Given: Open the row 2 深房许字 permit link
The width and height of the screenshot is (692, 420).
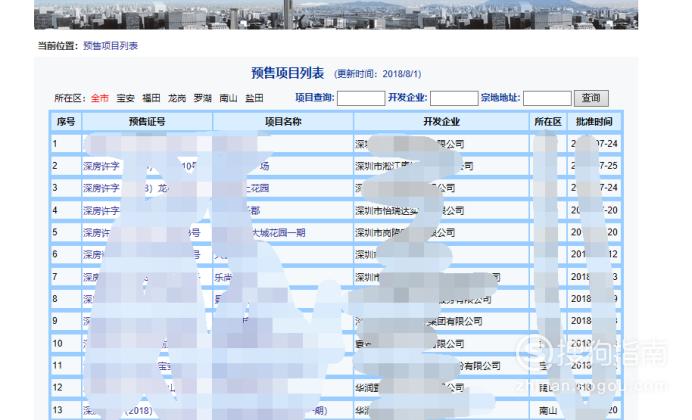Looking at the screenshot, I should [102, 166].
